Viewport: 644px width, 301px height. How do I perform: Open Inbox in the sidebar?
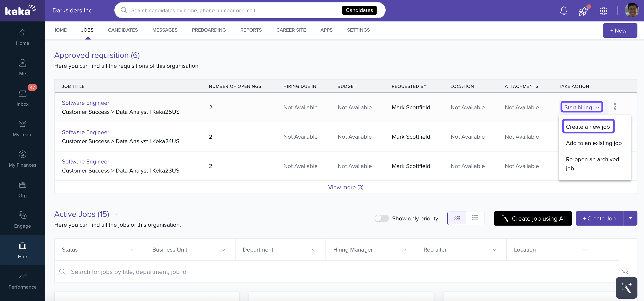click(x=23, y=98)
